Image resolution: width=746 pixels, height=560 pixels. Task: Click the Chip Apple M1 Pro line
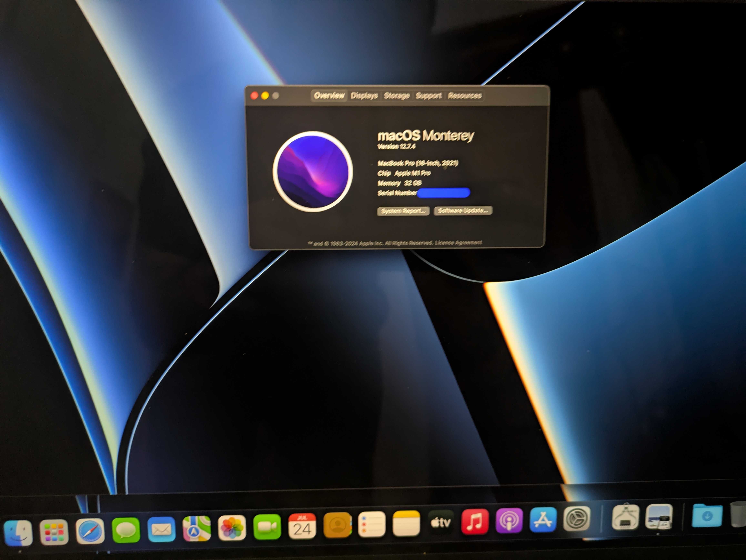click(404, 173)
